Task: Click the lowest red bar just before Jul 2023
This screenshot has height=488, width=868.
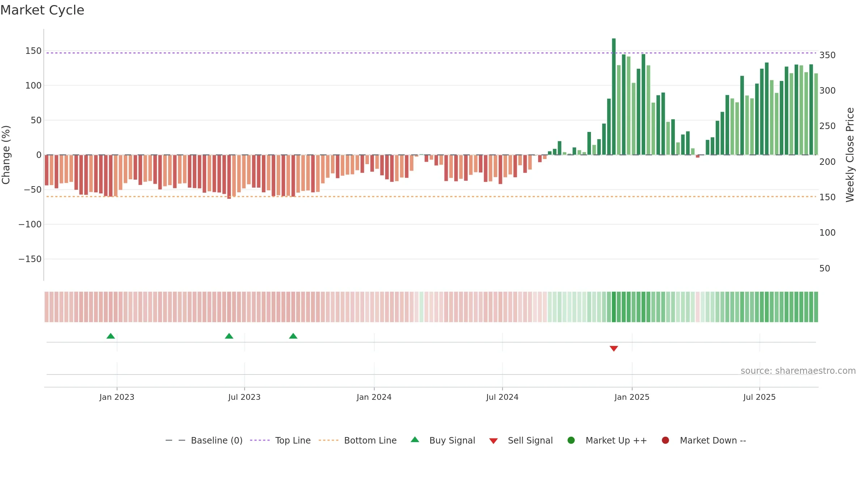Action: pos(229,177)
